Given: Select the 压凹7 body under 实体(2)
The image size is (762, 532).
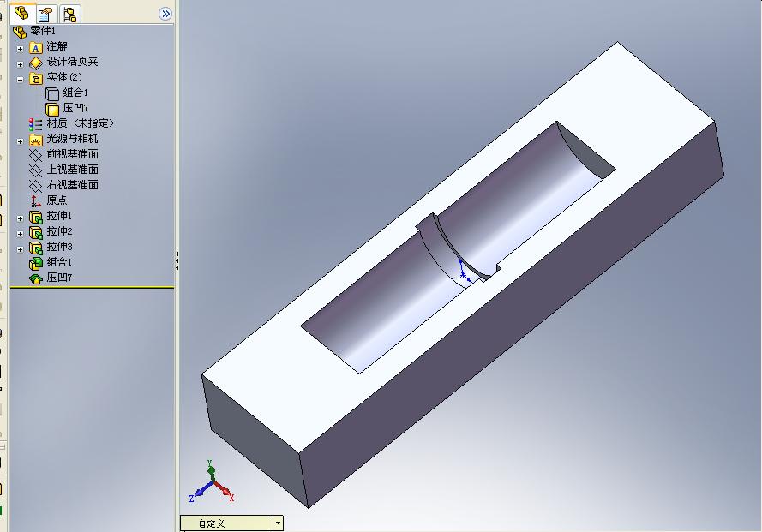Looking at the screenshot, I should coord(75,108).
